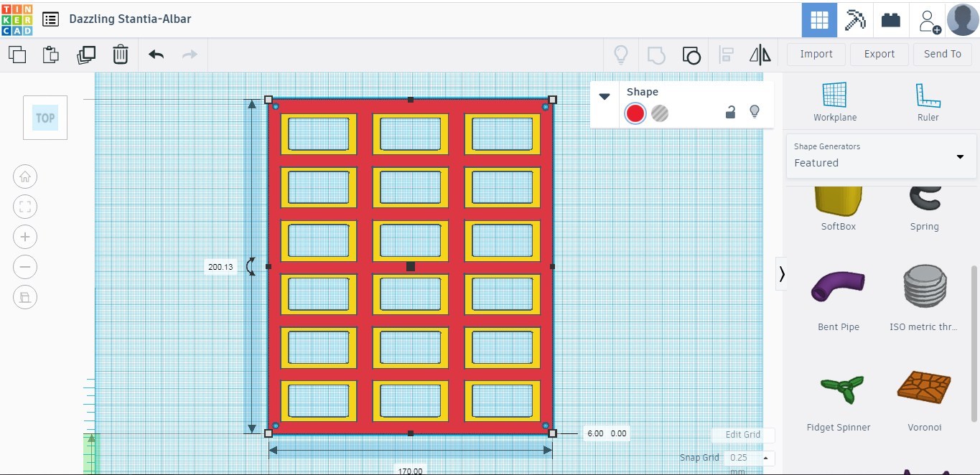Zoom in the workplane view
The image size is (980, 475).
pyautogui.click(x=25, y=237)
